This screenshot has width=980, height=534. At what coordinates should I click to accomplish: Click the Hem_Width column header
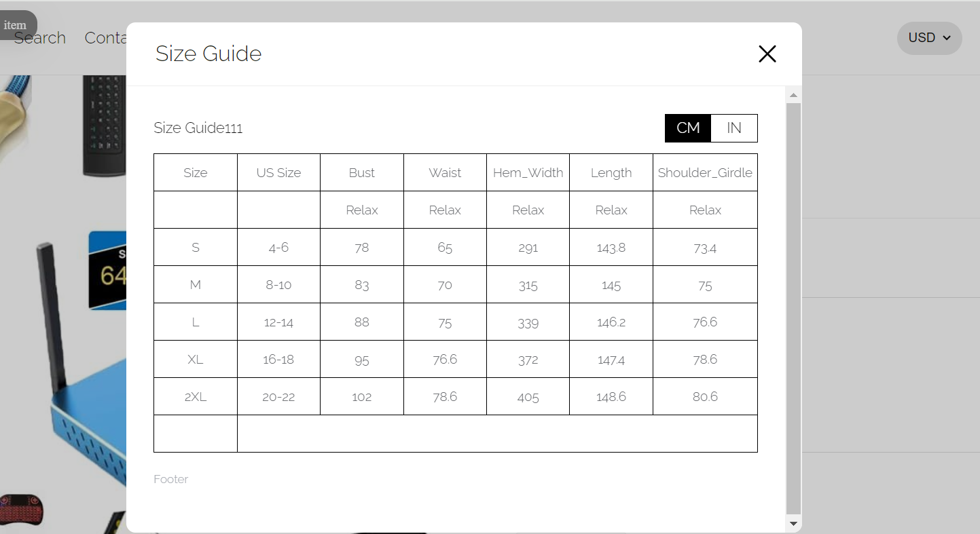pyautogui.click(x=528, y=172)
